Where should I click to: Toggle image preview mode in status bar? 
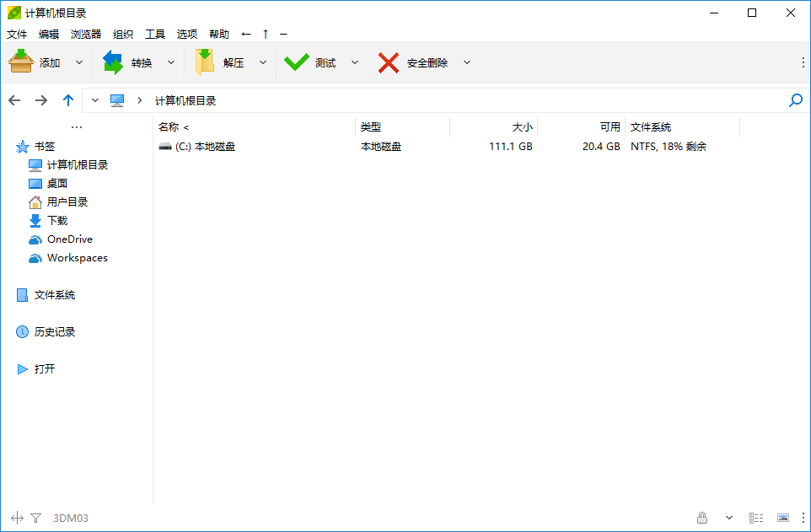coord(783,518)
